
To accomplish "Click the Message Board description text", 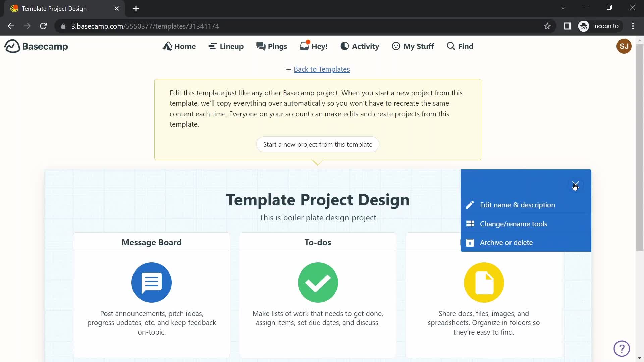I will (x=152, y=323).
